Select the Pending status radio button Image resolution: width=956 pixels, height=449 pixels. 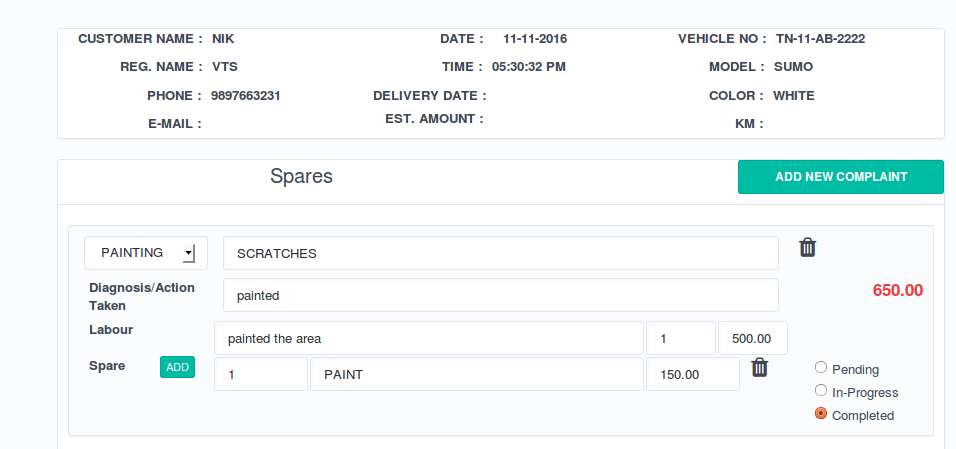(x=821, y=368)
